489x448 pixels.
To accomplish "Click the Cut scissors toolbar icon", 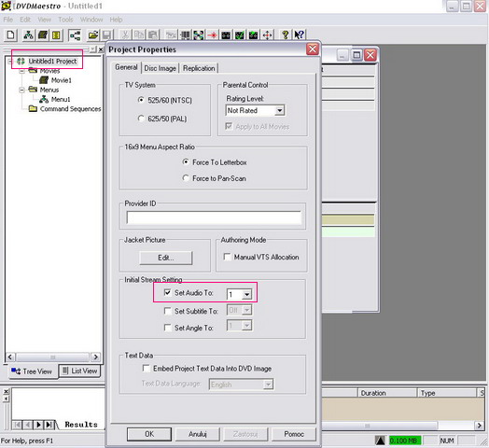I will [125, 35].
